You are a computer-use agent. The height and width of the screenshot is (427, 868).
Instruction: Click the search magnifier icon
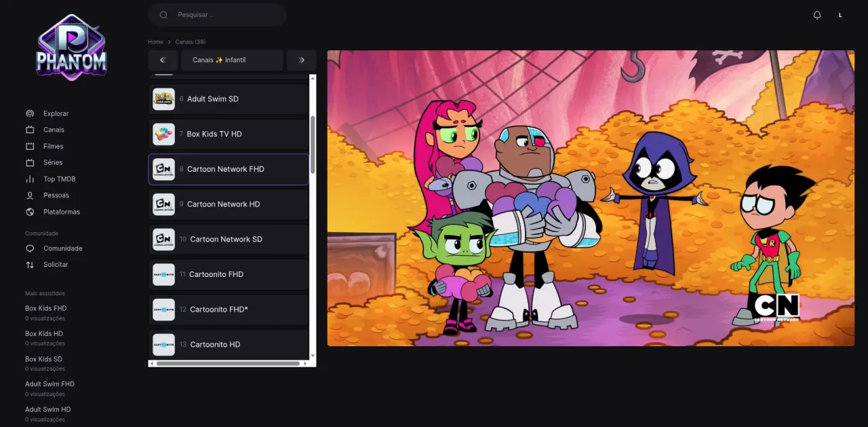tap(163, 15)
